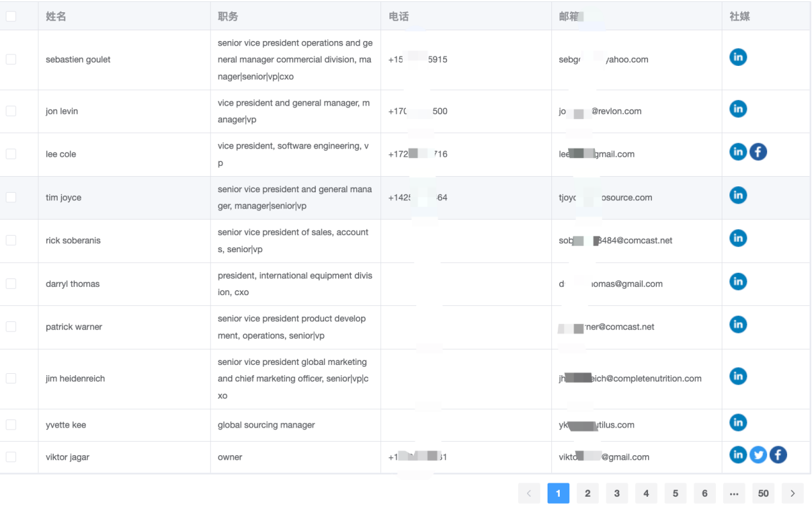This screenshot has height=523, width=812.
Task: Click lee cole's job title cell
Action: [x=294, y=154]
